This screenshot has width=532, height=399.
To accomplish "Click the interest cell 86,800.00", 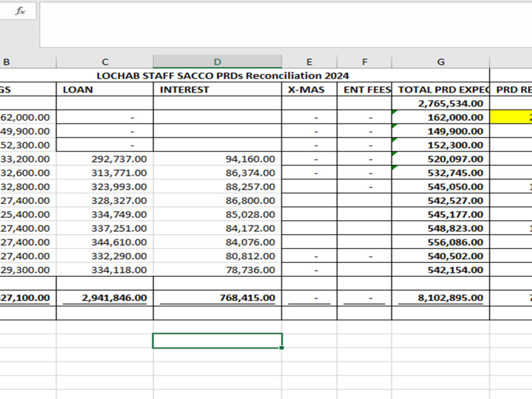I will [x=218, y=201].
